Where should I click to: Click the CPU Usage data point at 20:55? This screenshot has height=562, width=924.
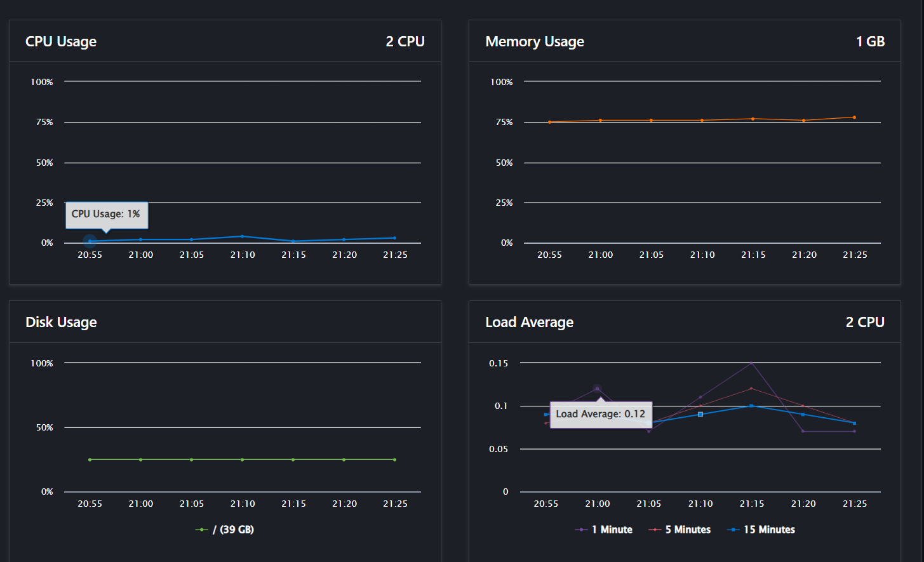[x=90, y=241]
